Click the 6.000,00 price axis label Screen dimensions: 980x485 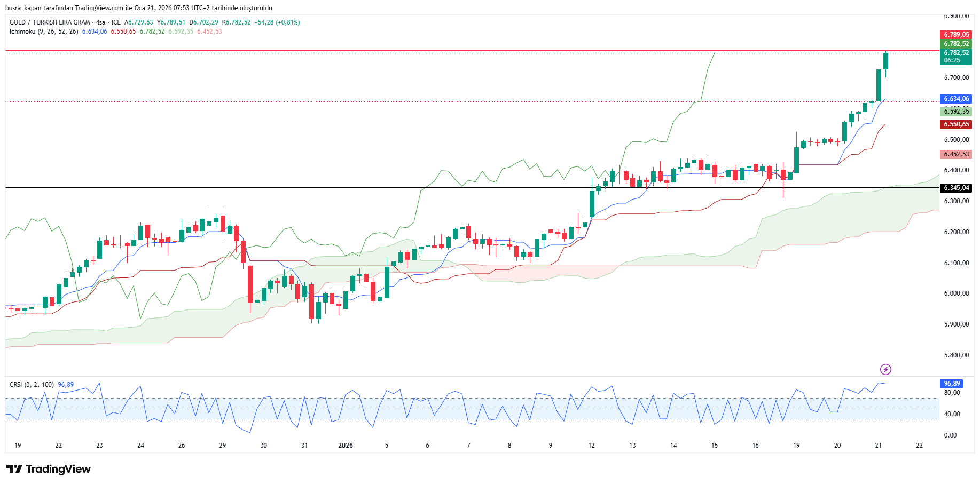pos(956,293)
